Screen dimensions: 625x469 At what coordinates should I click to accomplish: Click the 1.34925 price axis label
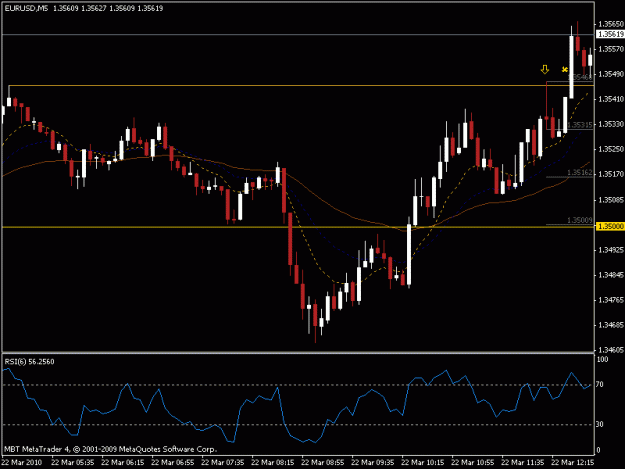click(611, 250)
